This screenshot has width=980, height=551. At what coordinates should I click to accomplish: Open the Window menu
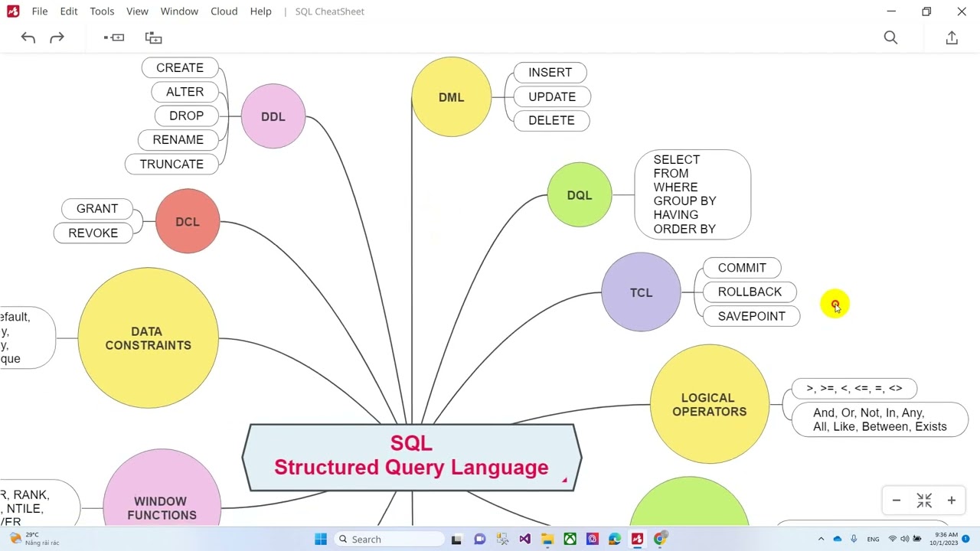click(179, 11)
